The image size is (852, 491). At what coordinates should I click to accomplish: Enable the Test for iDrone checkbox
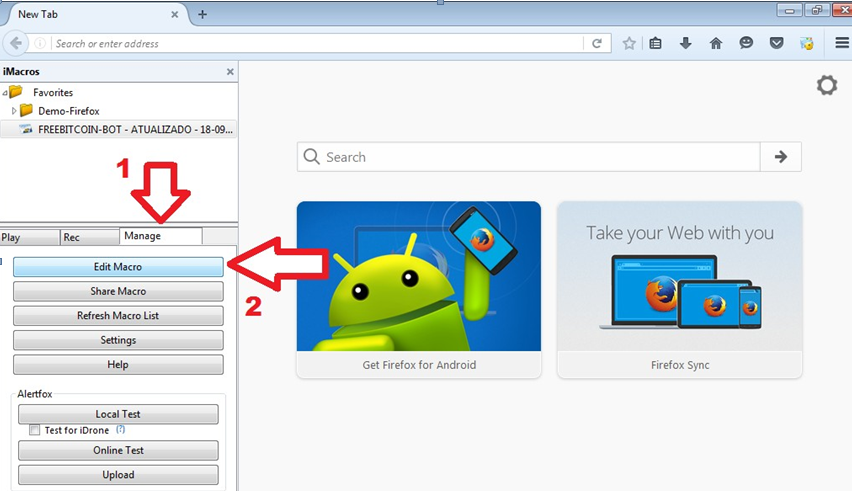click(x=35, y=430)
